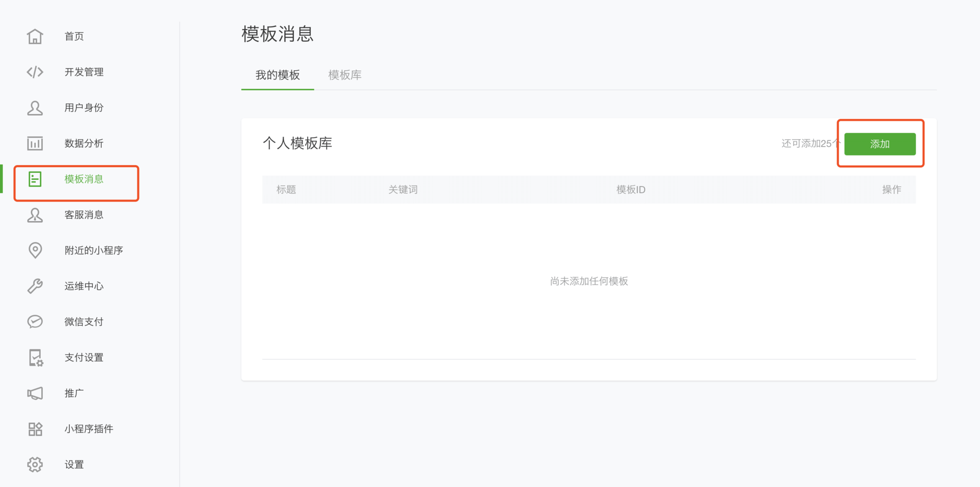The image size is (980, 487).
Task: Click the 首页 home icon in sidebar
Action: (35, 36)
